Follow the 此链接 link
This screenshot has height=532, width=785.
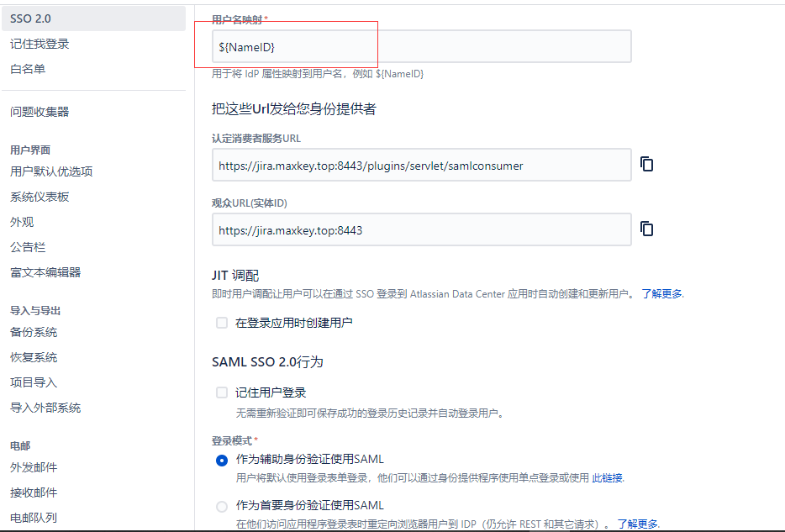[608, 478]
